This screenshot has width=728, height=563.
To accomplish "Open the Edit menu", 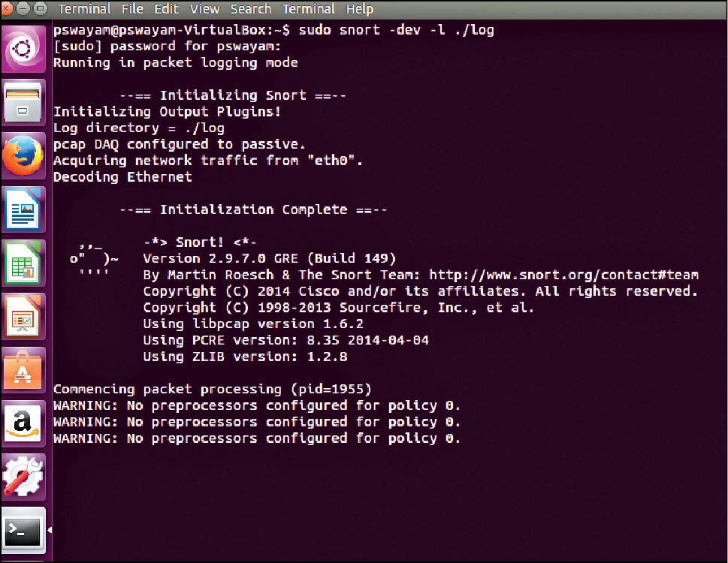I will click(x=166, y=9).
